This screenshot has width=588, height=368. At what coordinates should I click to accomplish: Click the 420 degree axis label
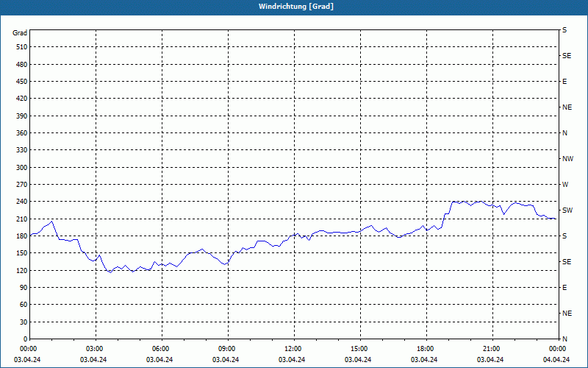(22, 99)
